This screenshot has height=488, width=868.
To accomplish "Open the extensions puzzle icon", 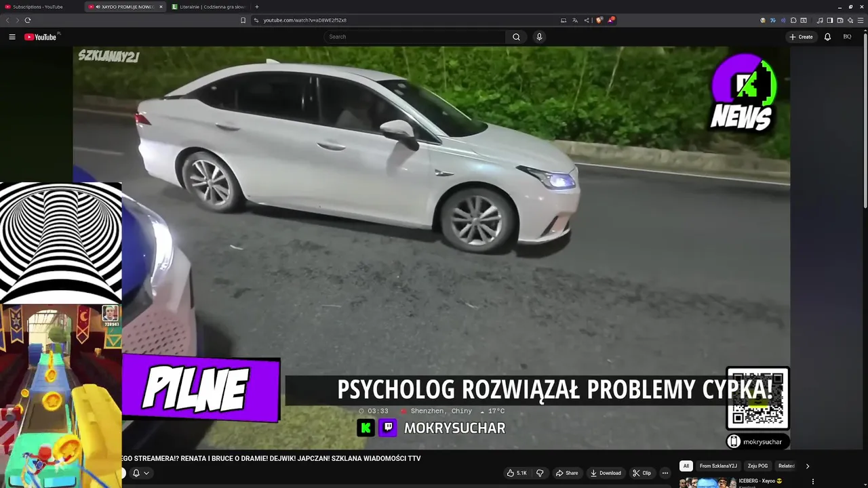I will pos(793,20).
